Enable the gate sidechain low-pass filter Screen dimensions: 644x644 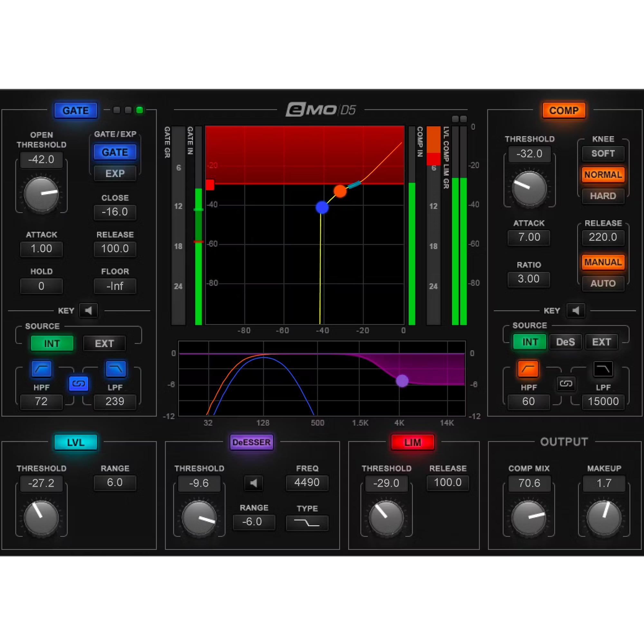pyautogui.click(x=115, y=369)
